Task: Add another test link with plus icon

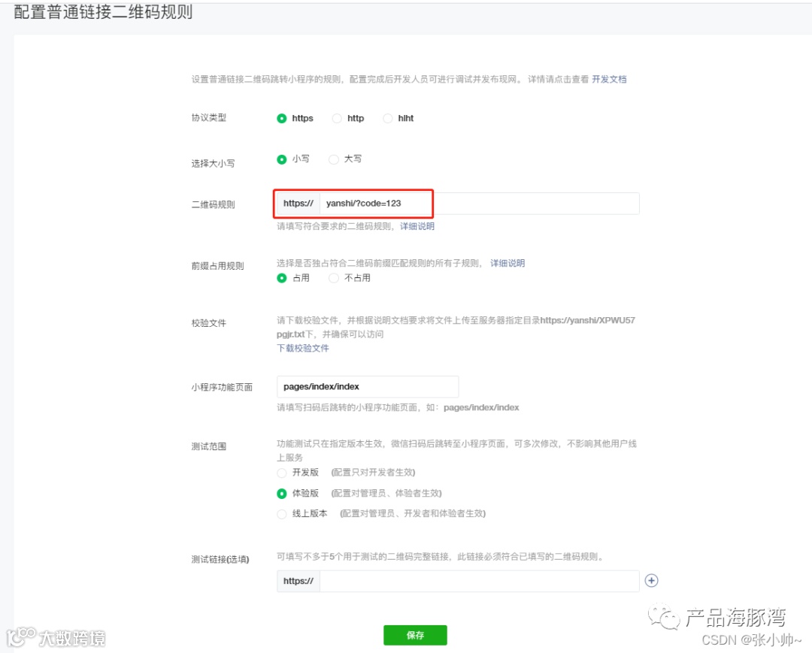Action: (x=651, y=581)
